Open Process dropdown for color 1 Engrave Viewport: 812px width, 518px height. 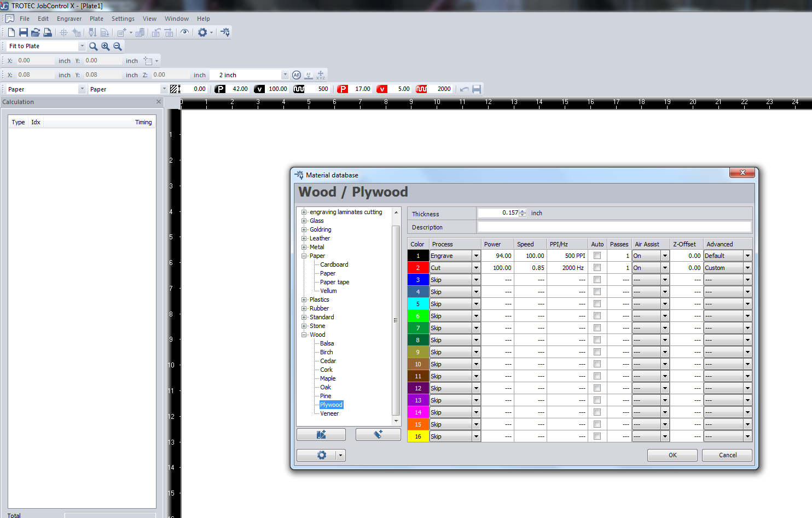[x=476, y=256]
